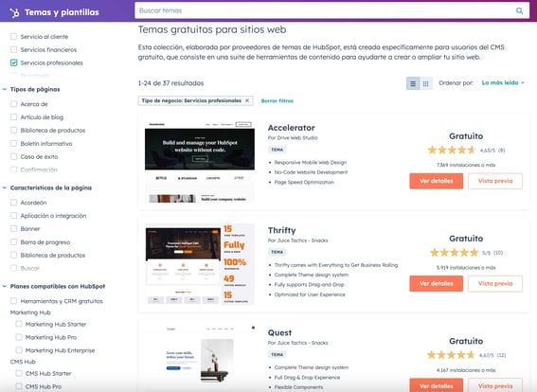Check Acordeón feature
The height and width of the screenshot is (392, 537).
13,203
